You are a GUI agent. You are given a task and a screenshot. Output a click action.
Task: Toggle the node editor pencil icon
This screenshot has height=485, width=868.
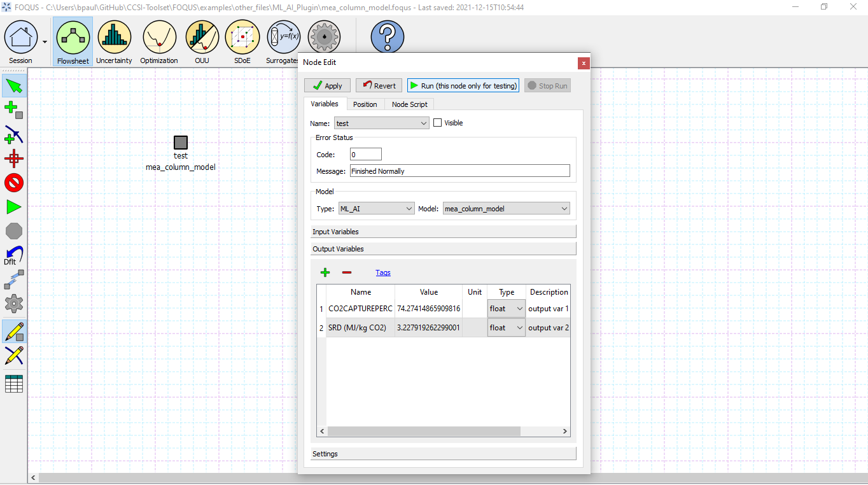coord(14,331)
